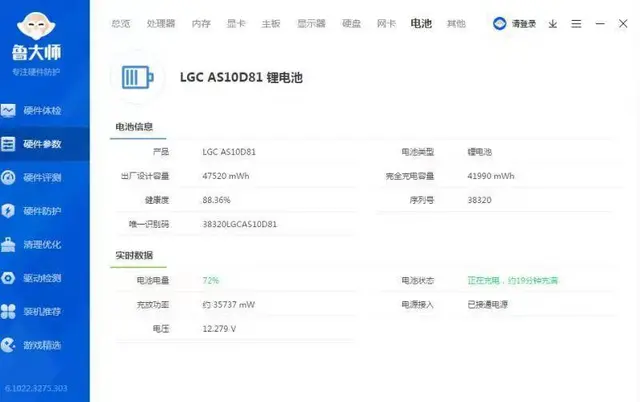Click the 38320LGCAS10D81 unique ID value
Screen dimensions: 640x402
(x=240, y=224)
